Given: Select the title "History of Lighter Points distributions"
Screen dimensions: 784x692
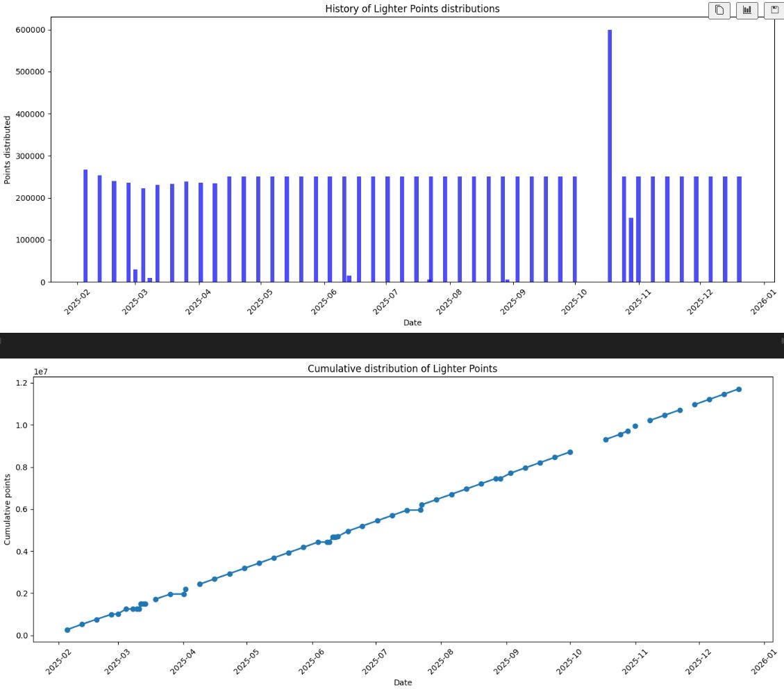Looking at the screenshot, I should (412, 8).
